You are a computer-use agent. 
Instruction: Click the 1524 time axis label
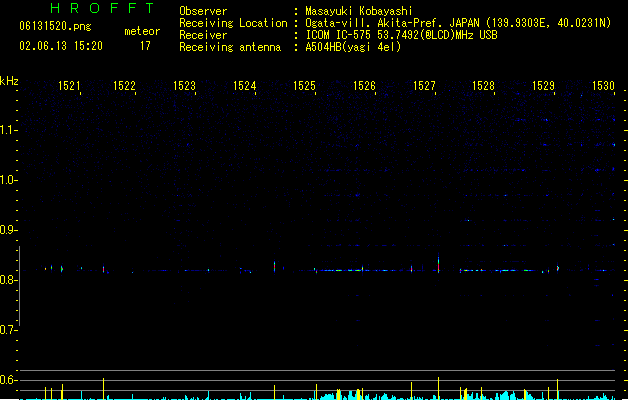244,85
